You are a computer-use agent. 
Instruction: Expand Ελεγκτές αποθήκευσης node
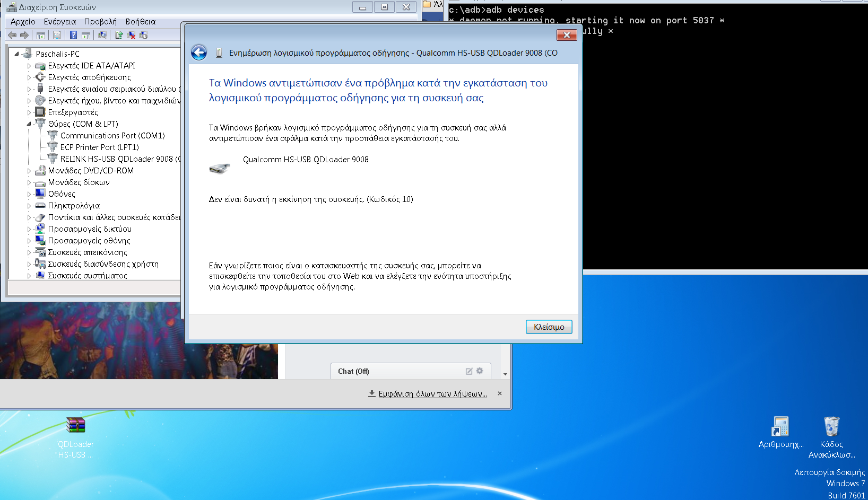point(29,77)
